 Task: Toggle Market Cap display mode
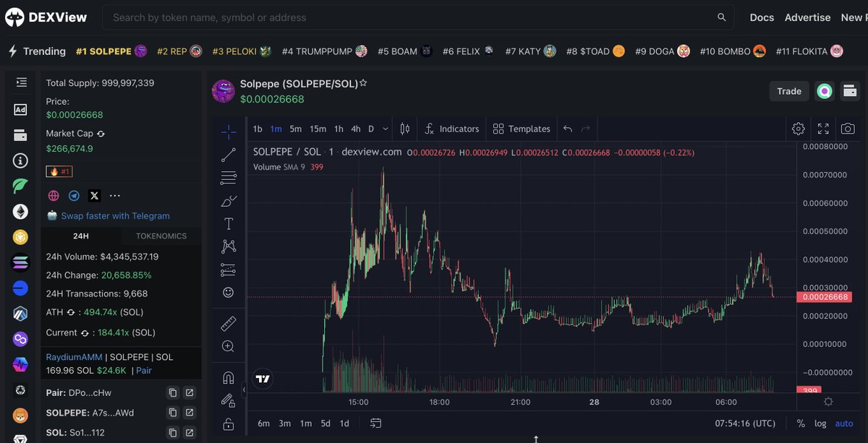click(x=101, y=134)
